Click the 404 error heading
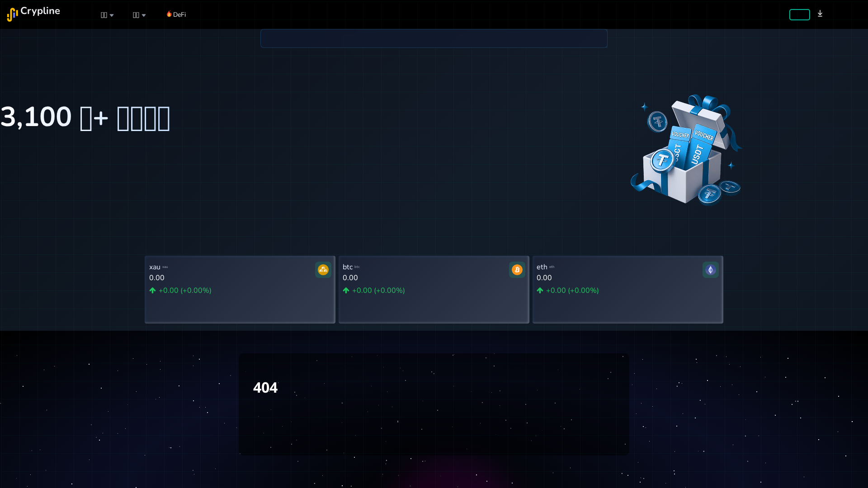The image size is (868, 488). tap(265, 388)
